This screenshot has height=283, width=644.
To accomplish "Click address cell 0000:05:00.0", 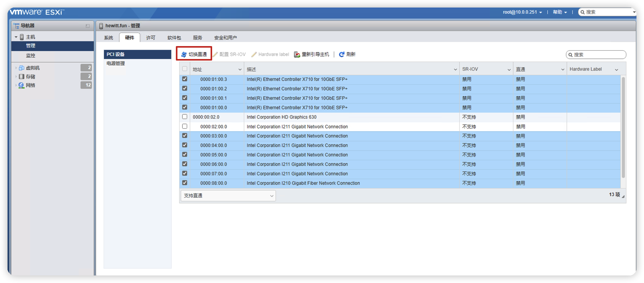I will (213, 155).
